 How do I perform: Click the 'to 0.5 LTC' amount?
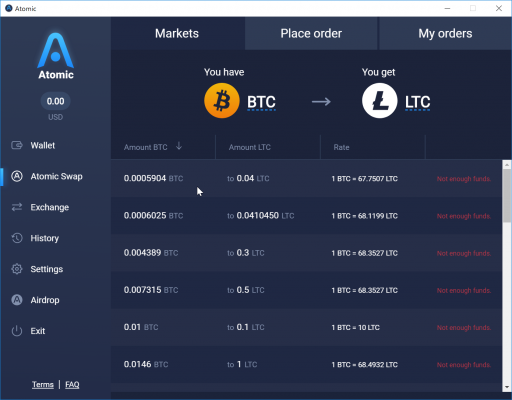click(246, 290)
